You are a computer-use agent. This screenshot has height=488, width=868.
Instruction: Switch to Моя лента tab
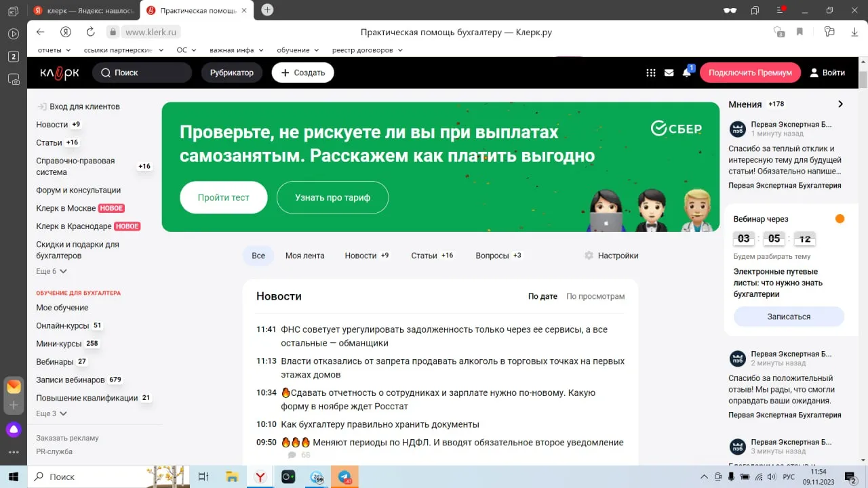[304, 256]
